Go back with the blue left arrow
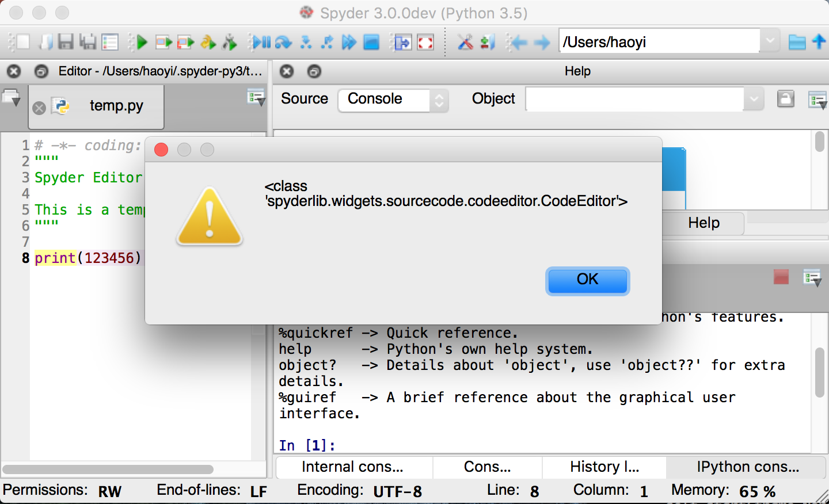This screenshot has width=829, height=504. tap(519, 42)
